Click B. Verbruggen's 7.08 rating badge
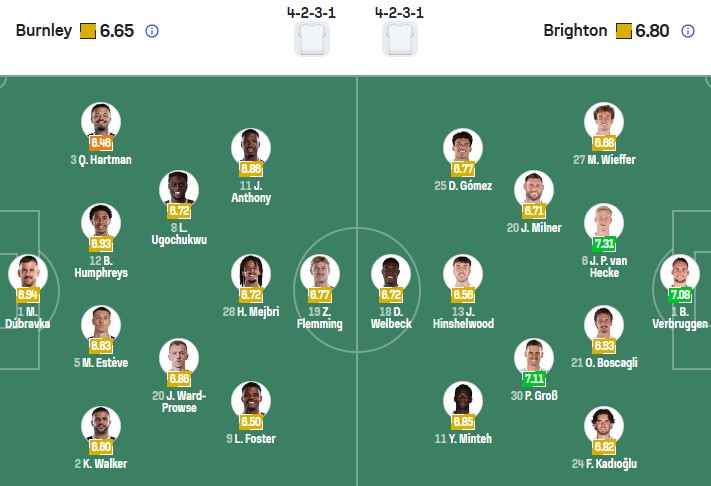Image resolution: width=711 pixels, height=486 pixels. pos(679,295)
